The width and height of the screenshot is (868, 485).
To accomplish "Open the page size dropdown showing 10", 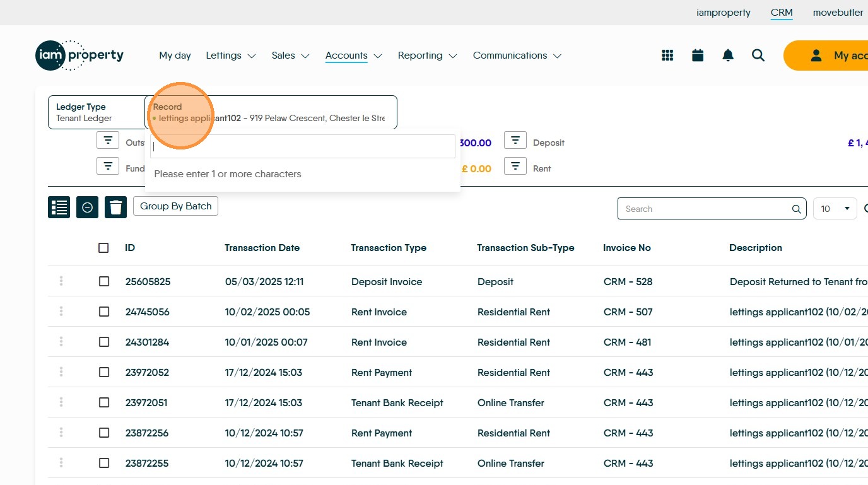I will click(x=835, y=209).
